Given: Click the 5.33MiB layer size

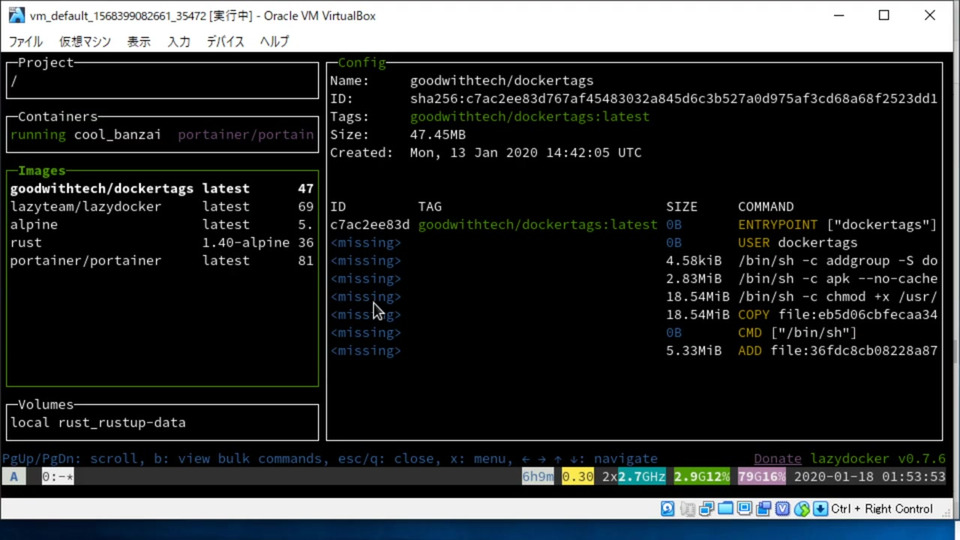Looking at the screenshot, I should tap(694, 351).
